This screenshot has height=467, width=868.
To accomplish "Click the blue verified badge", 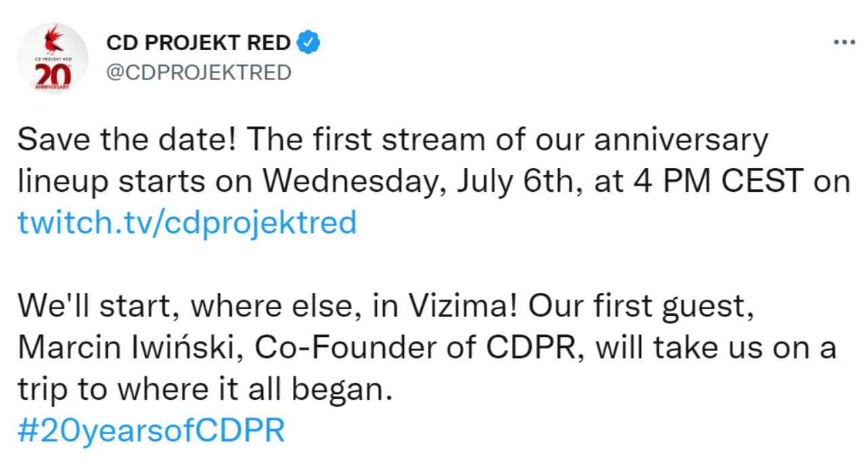I will pos(310,43).
